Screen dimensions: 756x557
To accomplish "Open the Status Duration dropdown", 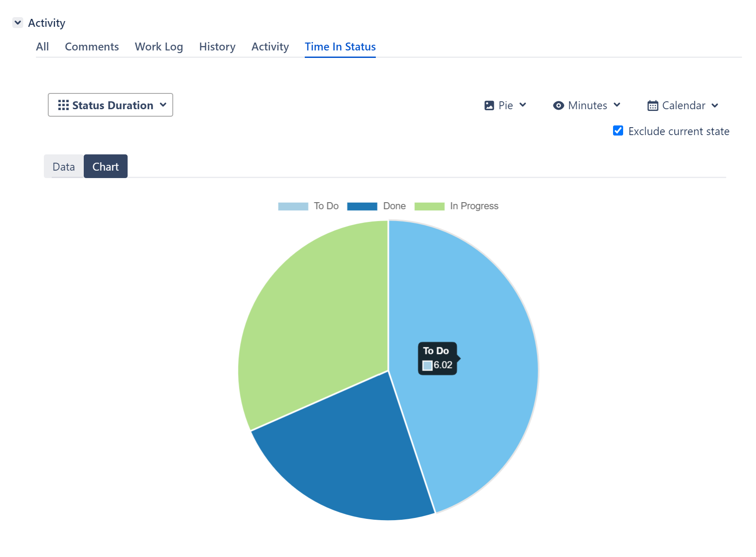I will click(x=111, y=105).
